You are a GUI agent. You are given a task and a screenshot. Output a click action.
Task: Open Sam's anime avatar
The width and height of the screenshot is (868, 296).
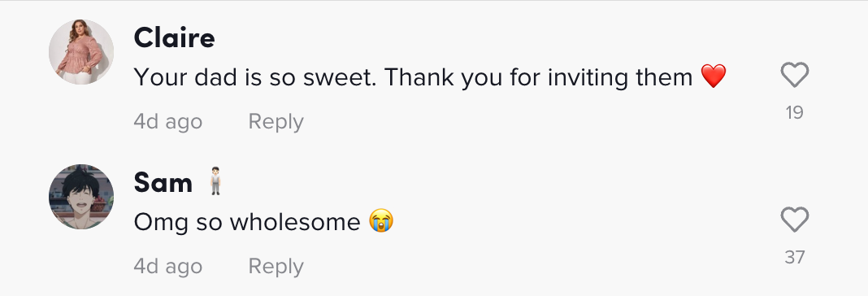tap(81, 197)
